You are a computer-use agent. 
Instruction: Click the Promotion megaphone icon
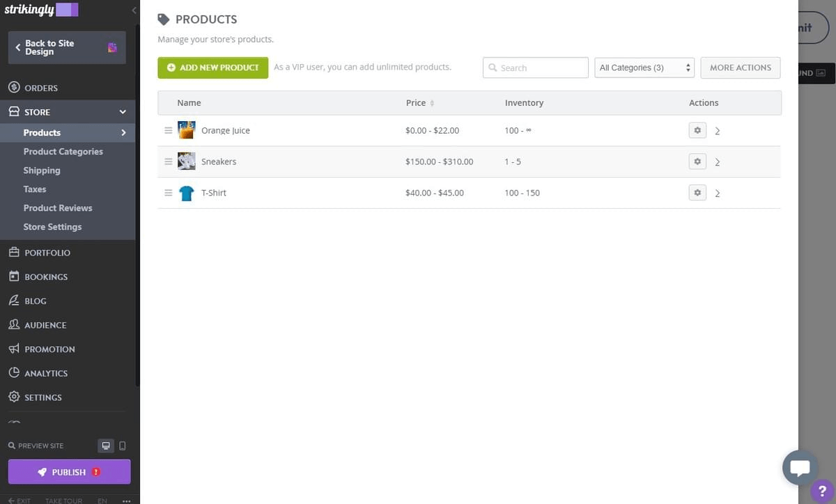[13, 349]
